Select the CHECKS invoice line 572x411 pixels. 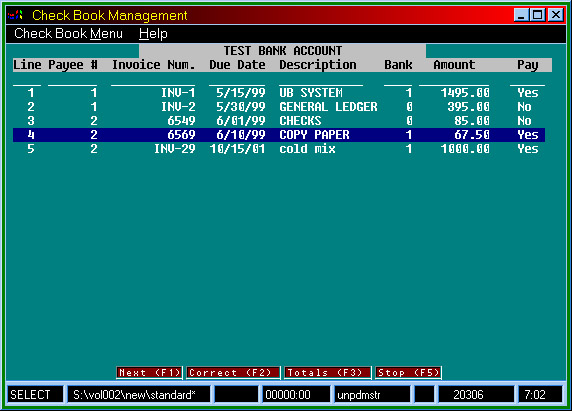279,121
